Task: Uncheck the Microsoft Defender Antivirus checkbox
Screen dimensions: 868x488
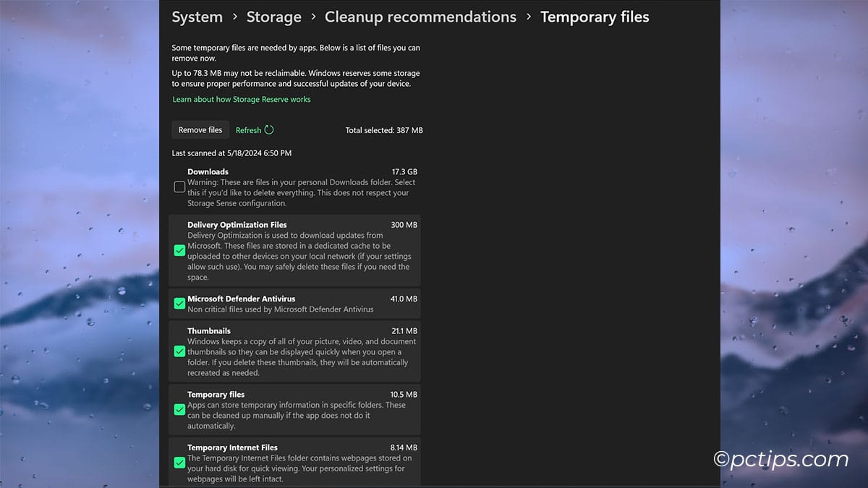Action: click(179, 303)
